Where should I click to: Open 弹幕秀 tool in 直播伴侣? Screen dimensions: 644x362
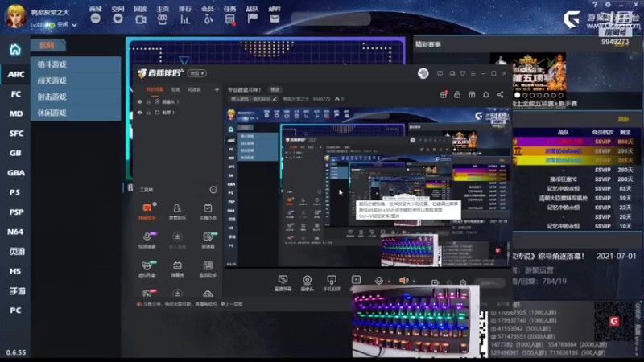point(177,269)
